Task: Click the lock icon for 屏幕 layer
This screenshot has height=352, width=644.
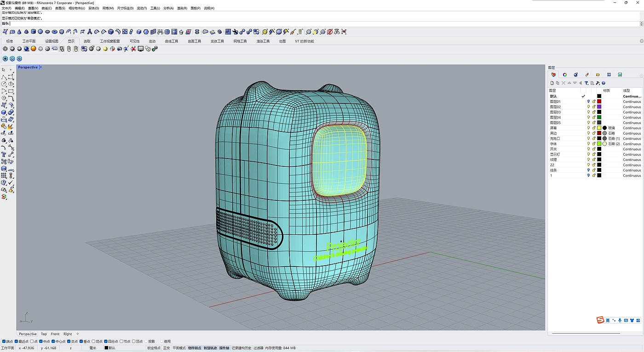Action: pos(593,128)
